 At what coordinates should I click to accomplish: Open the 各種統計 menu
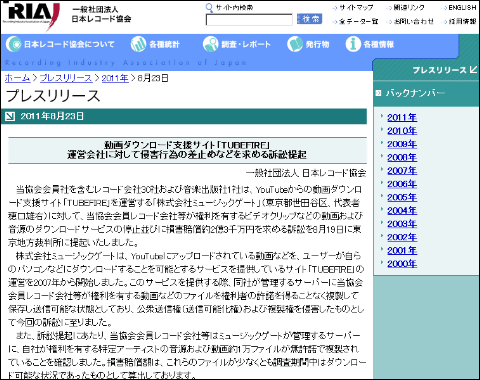(x=164, y=44)
